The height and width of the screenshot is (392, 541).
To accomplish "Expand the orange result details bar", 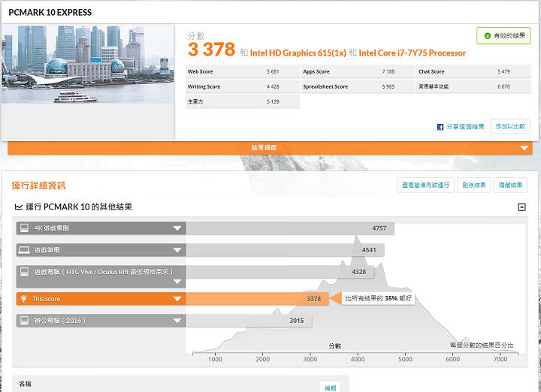I will (524, 148).
